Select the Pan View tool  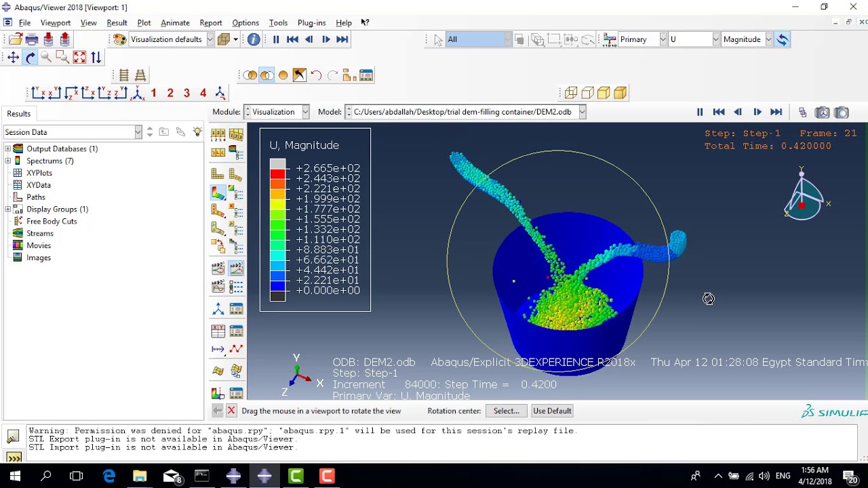13,58
